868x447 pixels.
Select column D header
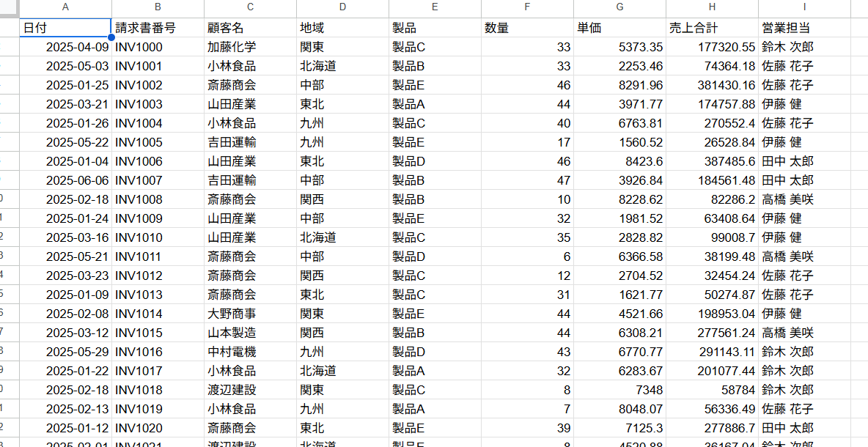coord(342,7)
